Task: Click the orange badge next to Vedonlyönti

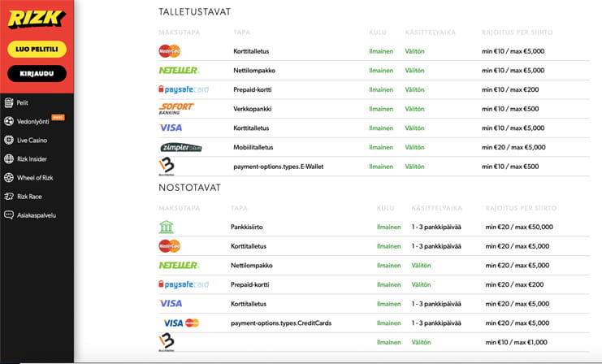Action: click(58, 117)
